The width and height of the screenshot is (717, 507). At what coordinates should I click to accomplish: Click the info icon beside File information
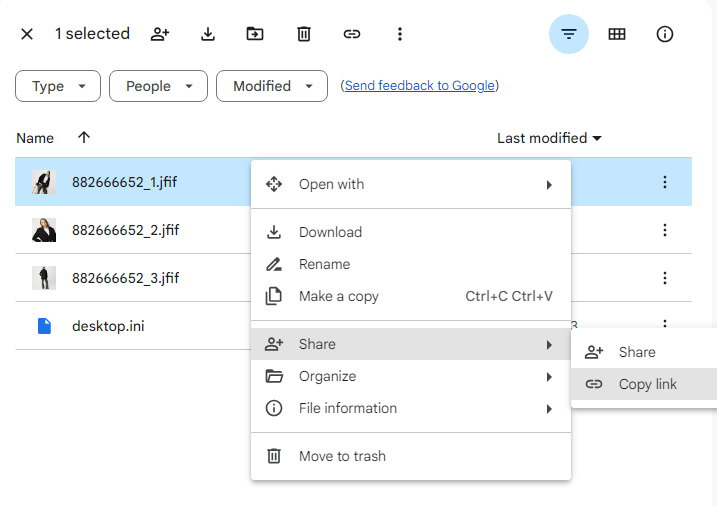[x=274, y=408]
